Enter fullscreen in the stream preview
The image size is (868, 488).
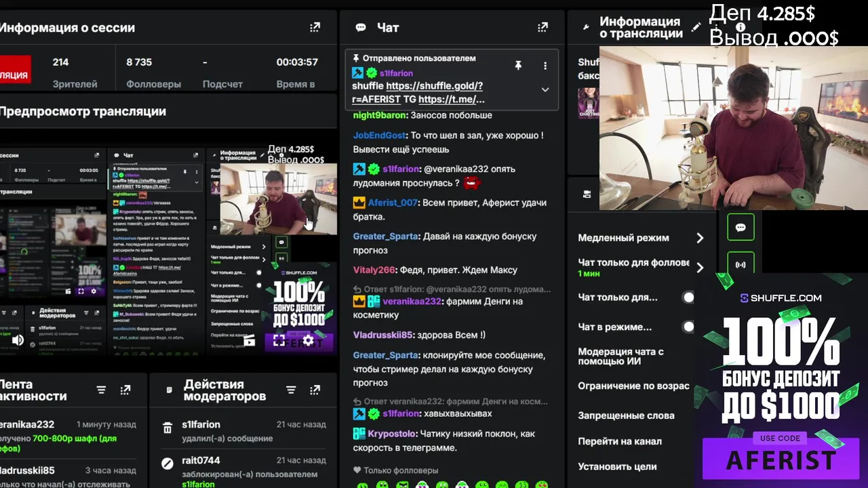279,341
